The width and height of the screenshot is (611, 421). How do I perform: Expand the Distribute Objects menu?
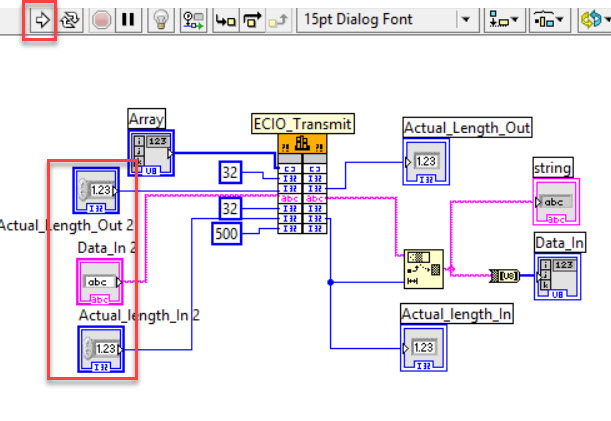(549, 19)
